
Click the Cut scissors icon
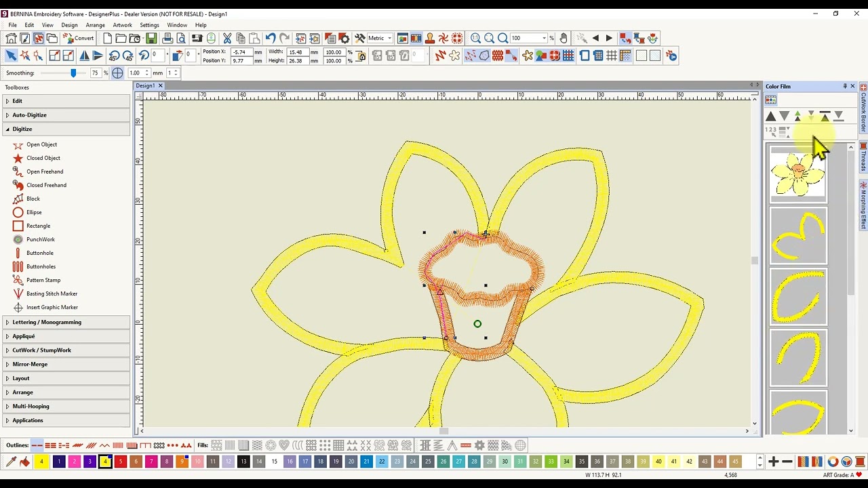coord(227,38)
